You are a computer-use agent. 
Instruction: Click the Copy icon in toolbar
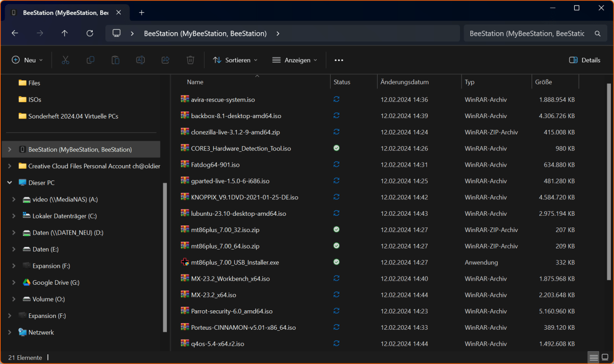point(91,60)
